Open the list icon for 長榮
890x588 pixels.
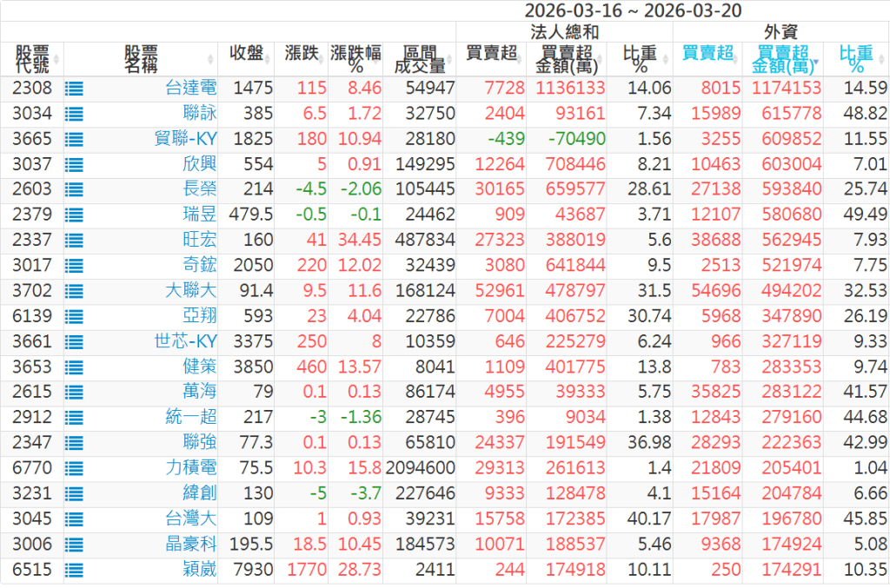pyautogui.click(x=74, y=190)
